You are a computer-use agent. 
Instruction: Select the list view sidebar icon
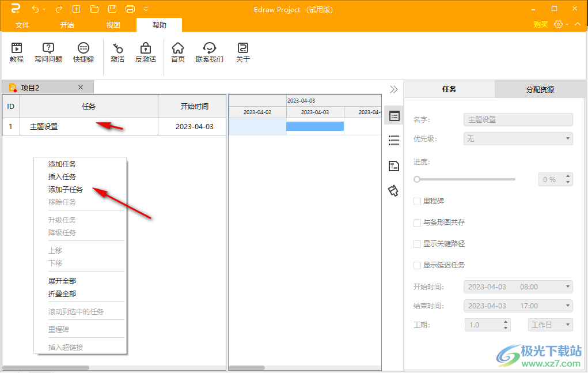tap(394, 140)
